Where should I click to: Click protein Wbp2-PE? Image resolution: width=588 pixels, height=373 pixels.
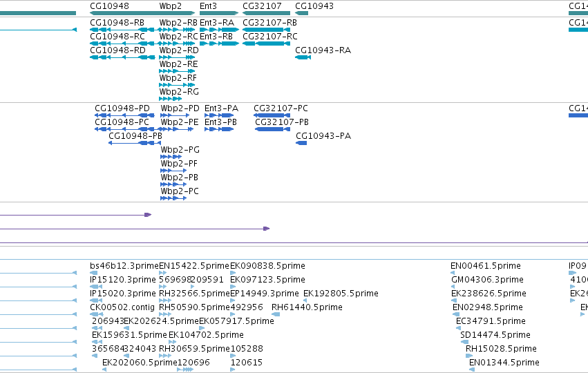tap(180, 122)
